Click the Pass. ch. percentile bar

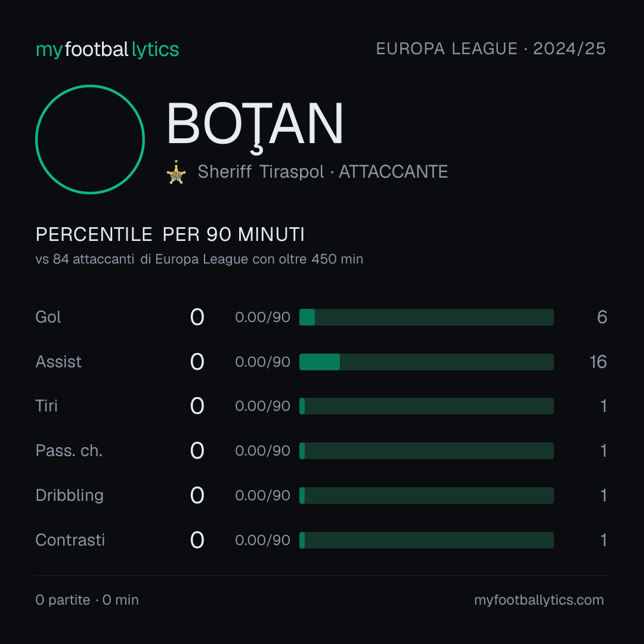[426, 451]
